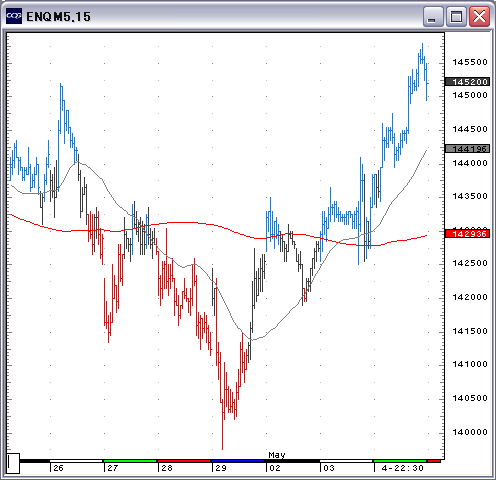The image size is (496, 480).
Task: Click the blue session bar above 29
Action: [x=238, y=461]
